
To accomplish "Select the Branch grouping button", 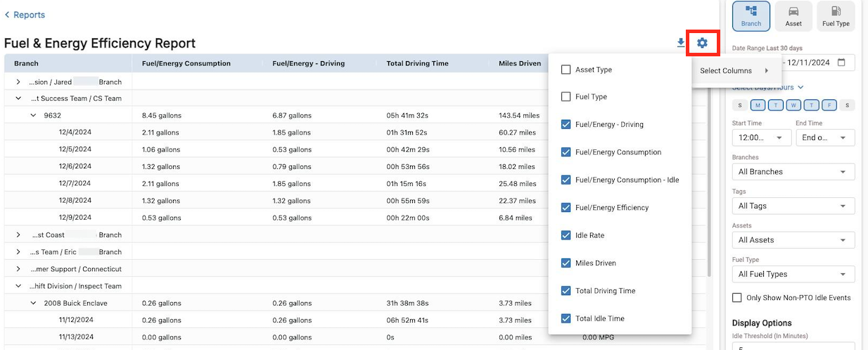I will pos(751,16).
